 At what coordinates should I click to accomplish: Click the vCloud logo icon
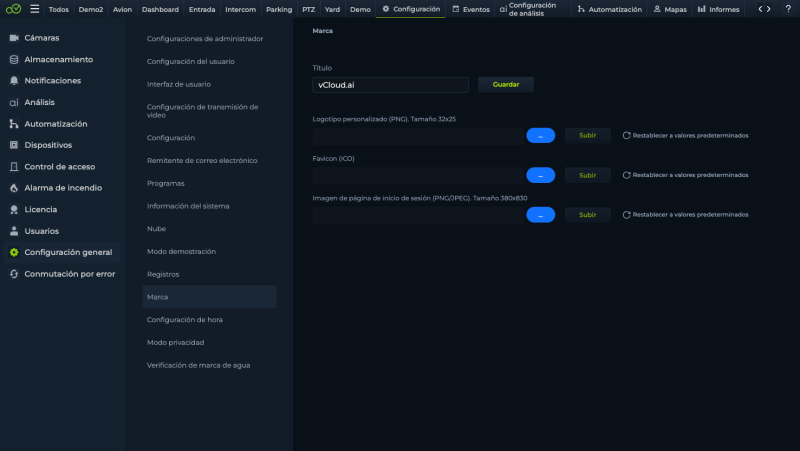pos(13,9)
